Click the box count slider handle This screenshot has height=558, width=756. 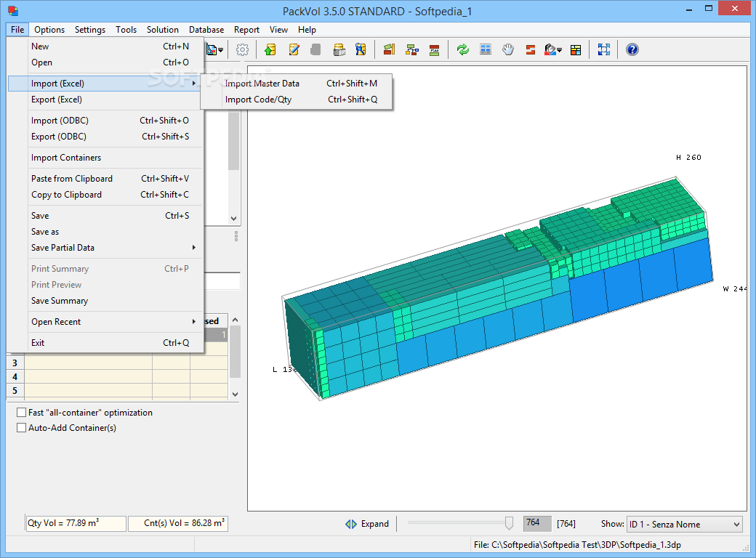509,523
